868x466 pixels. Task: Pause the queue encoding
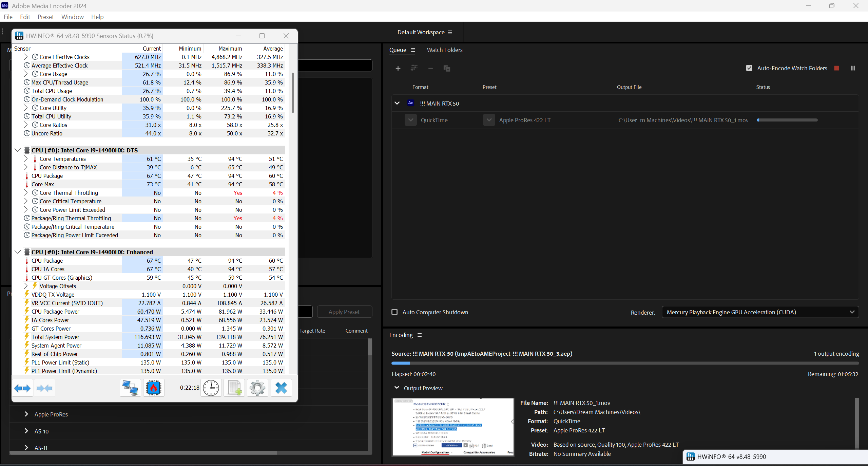[853, 68]
